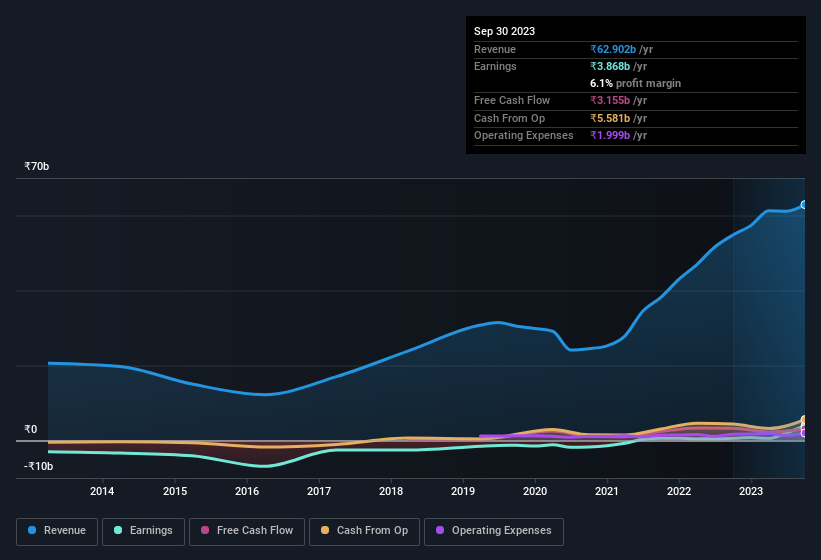Click the 2014 x-axis label

point(102,491)
